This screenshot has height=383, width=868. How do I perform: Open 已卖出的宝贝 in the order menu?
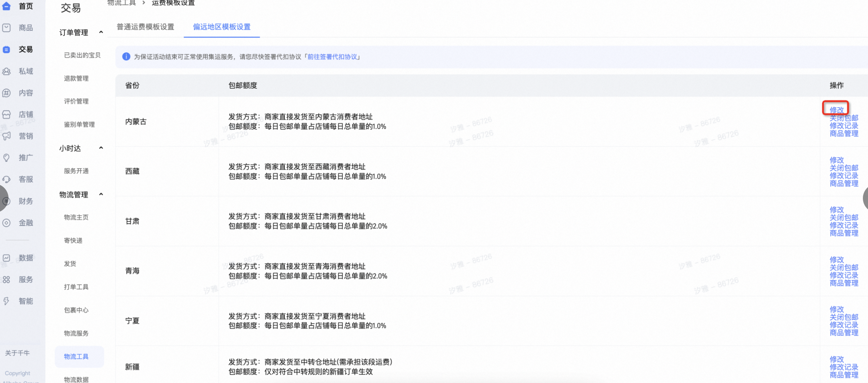[82, 55]
